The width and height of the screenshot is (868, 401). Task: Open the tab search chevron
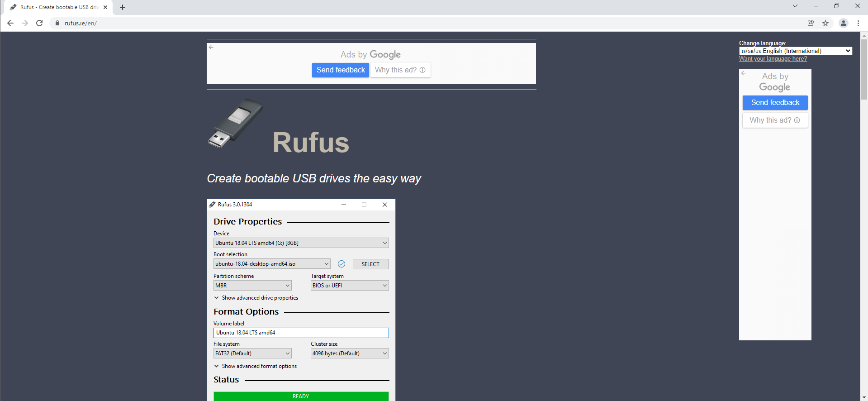(795, 6)
